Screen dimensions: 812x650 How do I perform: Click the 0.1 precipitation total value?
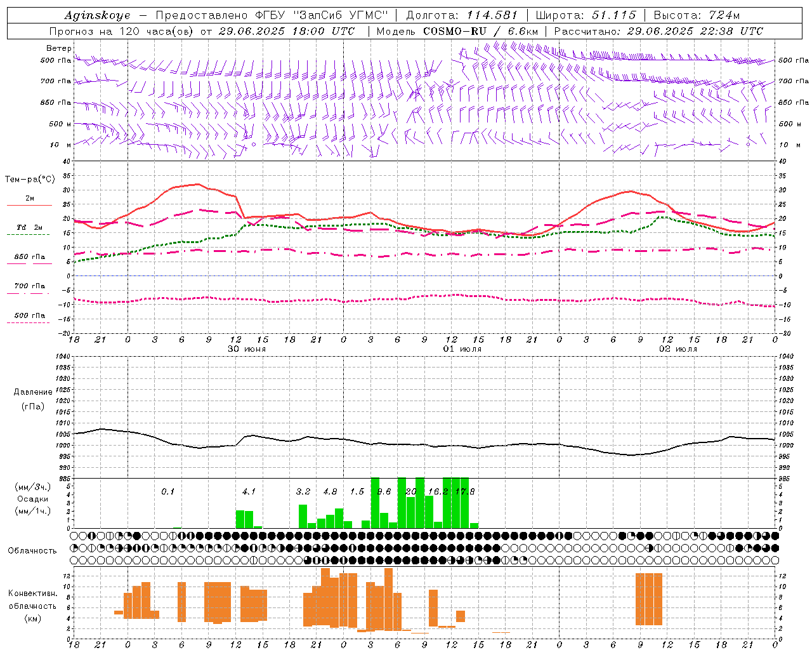(167, 492)
